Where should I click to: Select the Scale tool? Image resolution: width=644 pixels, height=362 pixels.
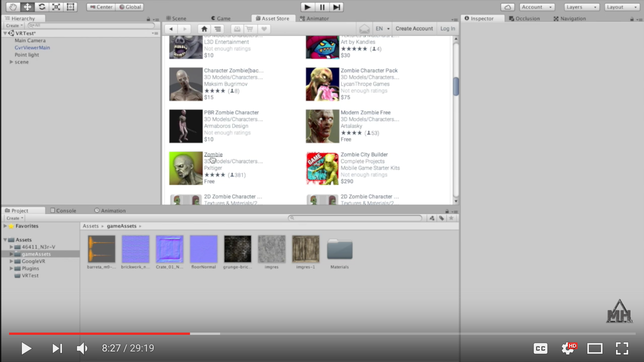pos(56,7)
